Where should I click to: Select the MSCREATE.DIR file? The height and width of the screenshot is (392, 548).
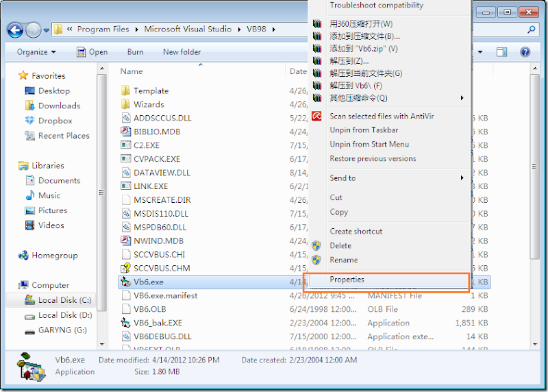click(x=162, y=200)
